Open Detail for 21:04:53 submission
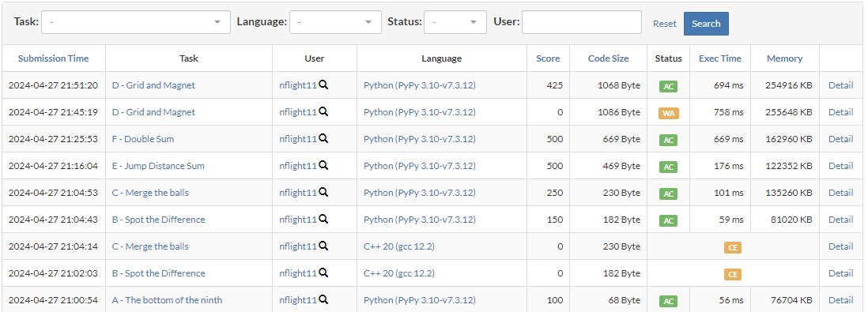Image resolution: width=868 pixels, height=312 pixels. coord(840,193)
